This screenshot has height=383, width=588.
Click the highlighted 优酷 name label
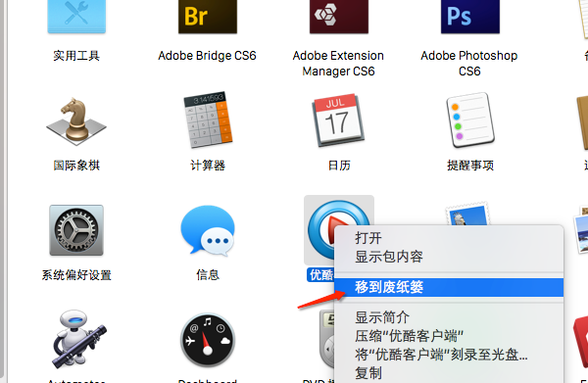point(320,275)
